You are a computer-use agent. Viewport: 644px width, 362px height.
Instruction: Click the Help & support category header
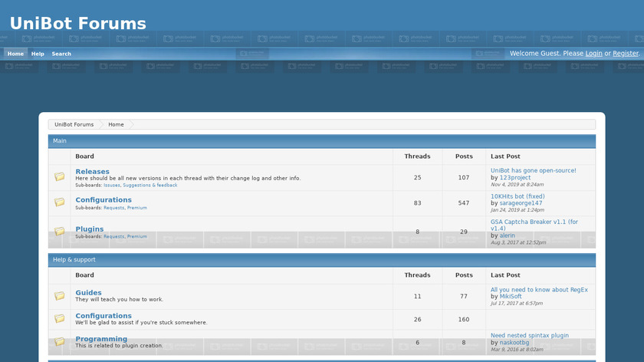[321, 260]
